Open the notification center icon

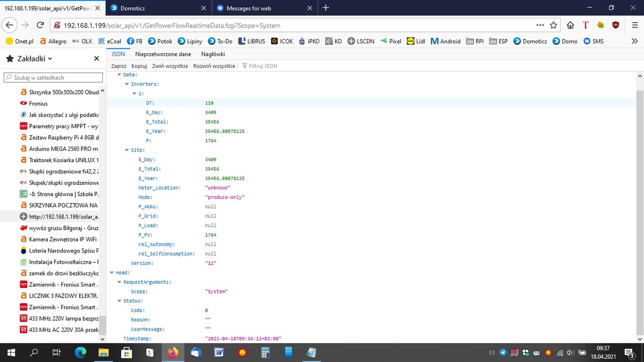(x=629, y=353)
